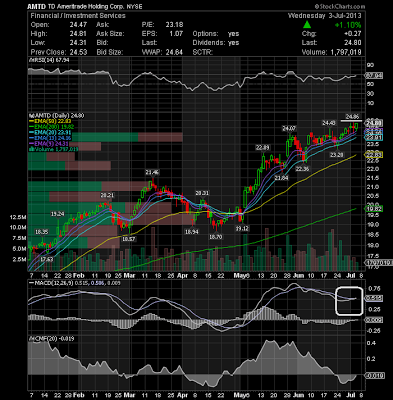Click the AMTD ticker symbol in the header
The image size is (393, 400).
tap(35, 6)
